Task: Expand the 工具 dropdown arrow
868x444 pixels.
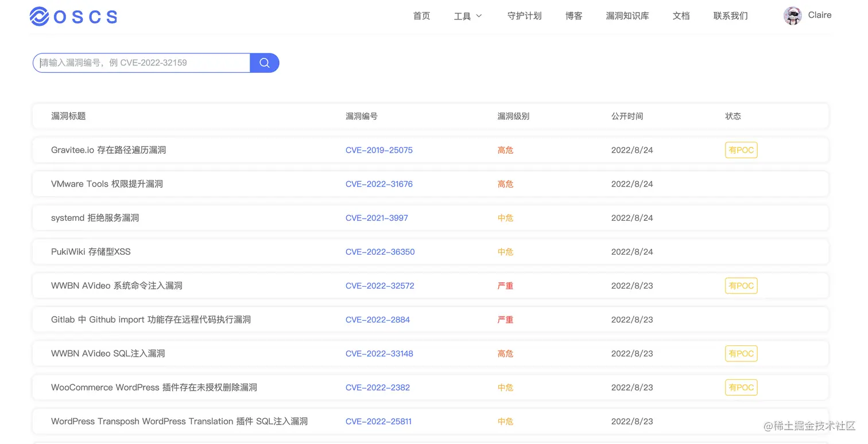Action: 479,16
